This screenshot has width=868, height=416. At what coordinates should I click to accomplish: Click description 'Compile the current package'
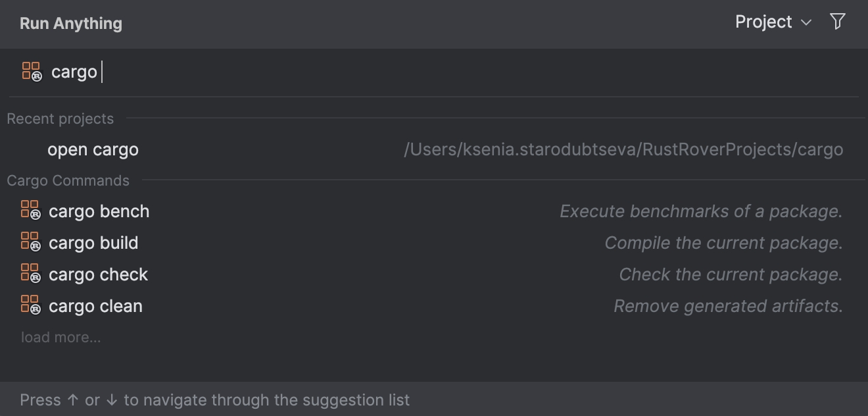[x=723, y=243]
